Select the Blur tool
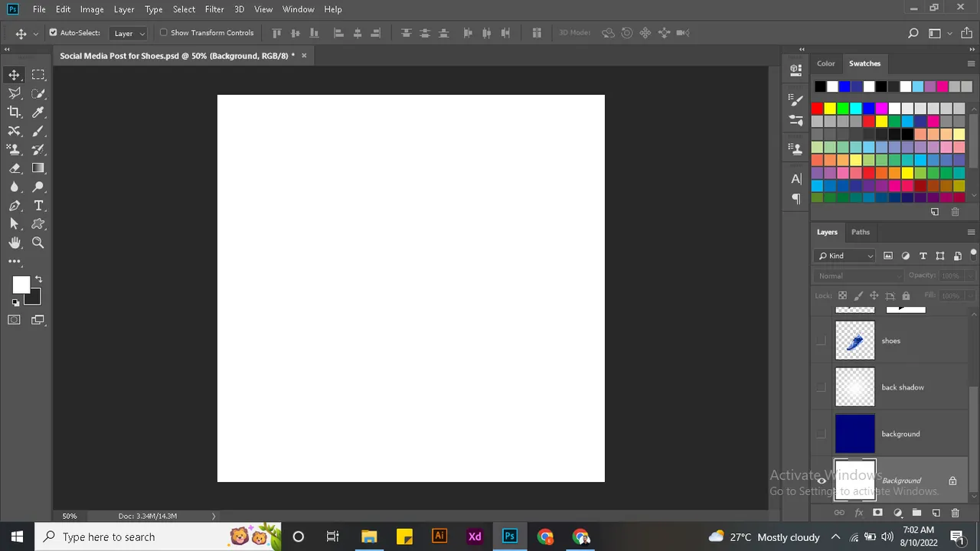 (x=15, y=187)
